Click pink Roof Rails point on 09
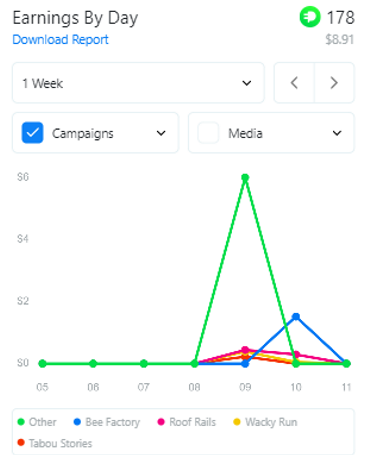The width and height of the screenshot is (367, 455). tap(245, 350)
